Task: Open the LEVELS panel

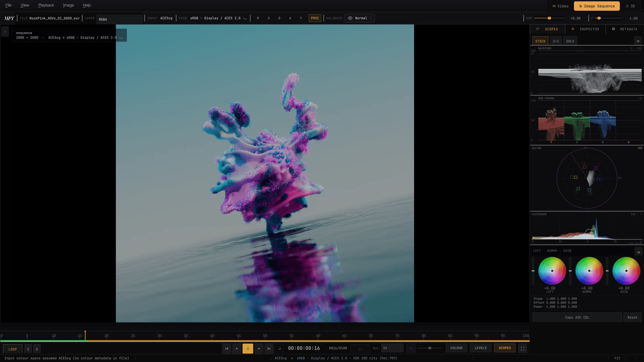Action: coord(481,348)
